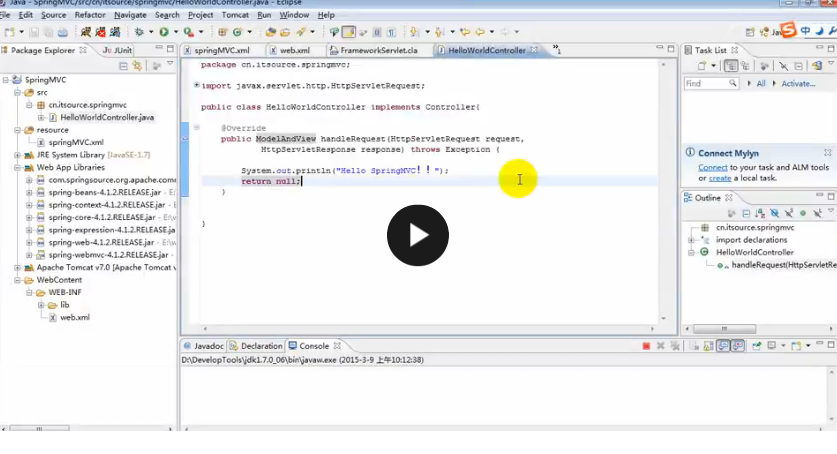Toggle Hide Static Members in Outline
Image resolution: width=837 pixels, height=454 pixels.
(x=789, y=213)
